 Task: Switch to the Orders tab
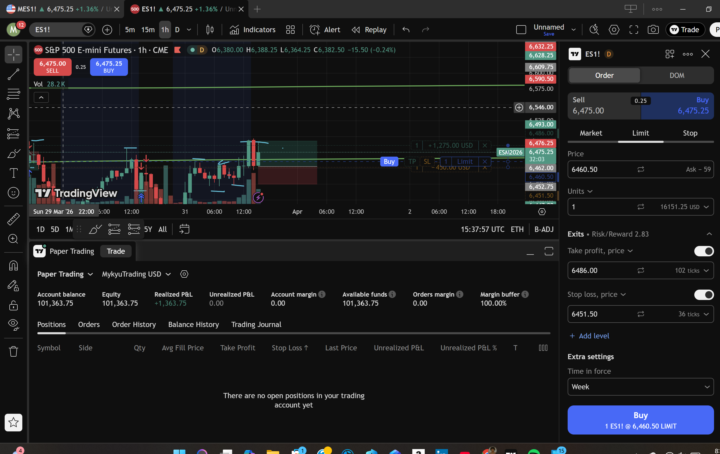pyautogui.click(x=89, y=325)
